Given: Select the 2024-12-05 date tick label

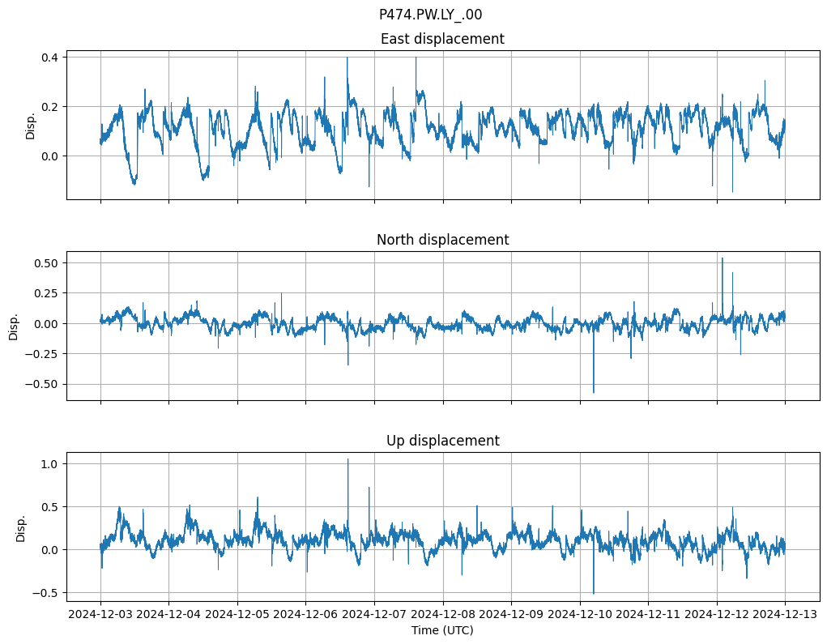Looking at the screenshot, I should pos(237,615).
